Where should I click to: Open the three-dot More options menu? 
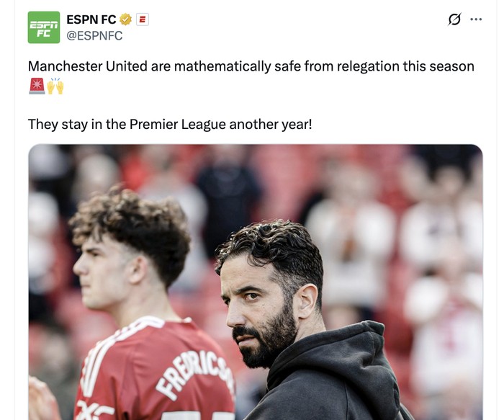pyautogui.click(x=476, y=19)
